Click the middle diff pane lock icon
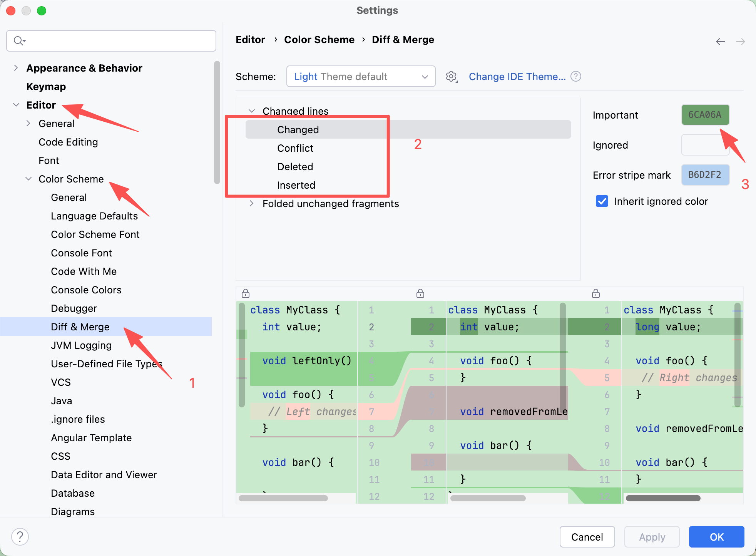The width and height of the screenshot is (756, 556). click(x=420, y=294)
